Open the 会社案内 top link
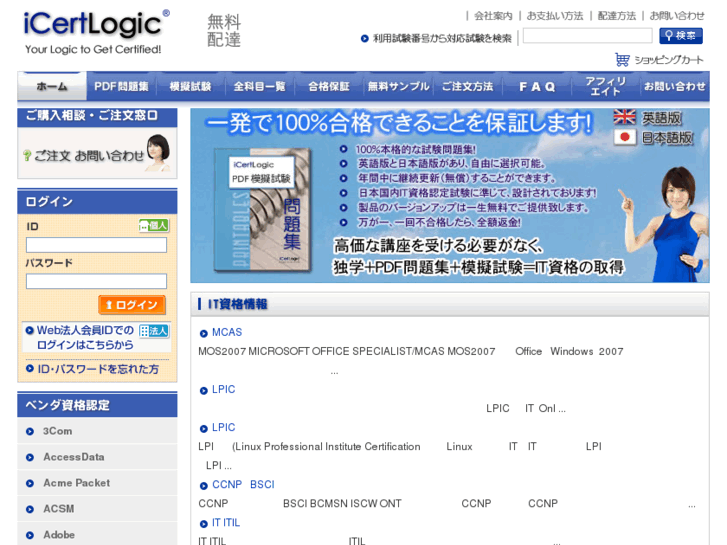 [493, 16]
